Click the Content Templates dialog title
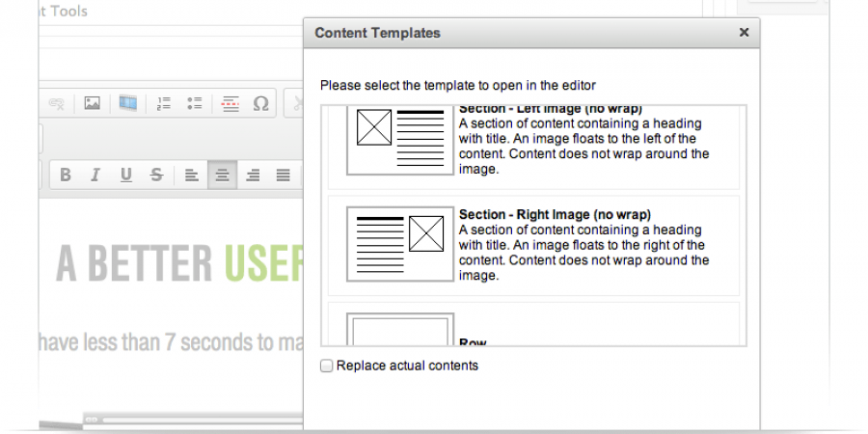 [377, 33]
